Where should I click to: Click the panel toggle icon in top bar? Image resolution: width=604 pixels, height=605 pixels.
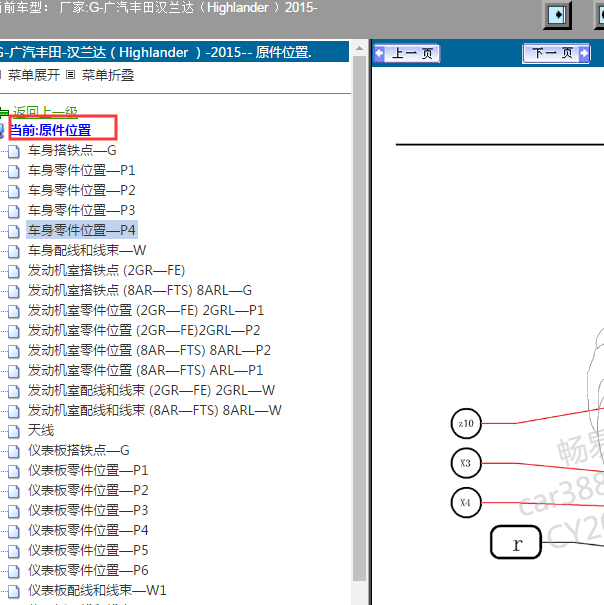click(x=557, y=15)
